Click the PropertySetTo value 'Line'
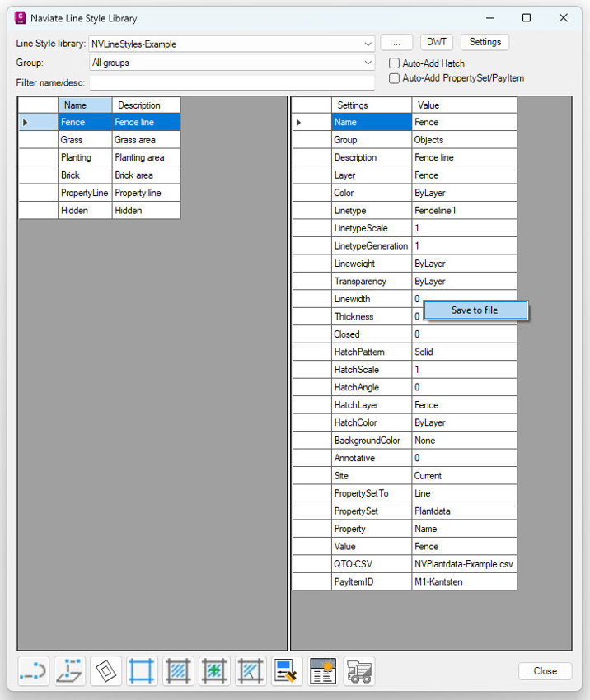The height and width of the screenshot is (700, 590). [465, 493]
